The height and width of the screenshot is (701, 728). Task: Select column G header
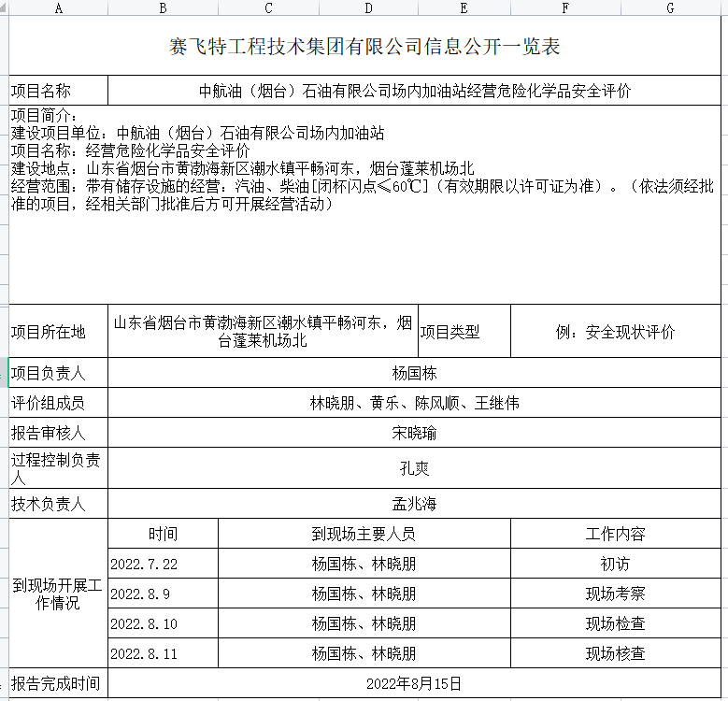point(670,7)
